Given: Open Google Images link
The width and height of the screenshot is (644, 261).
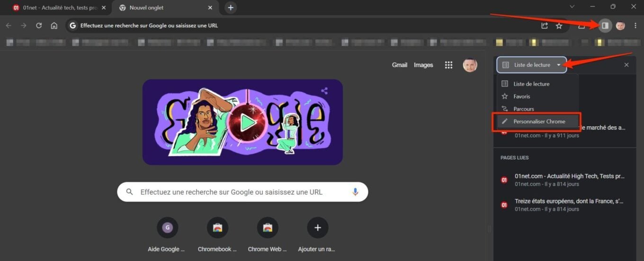Looking at the screenshot, I should (x=423, y=65).
